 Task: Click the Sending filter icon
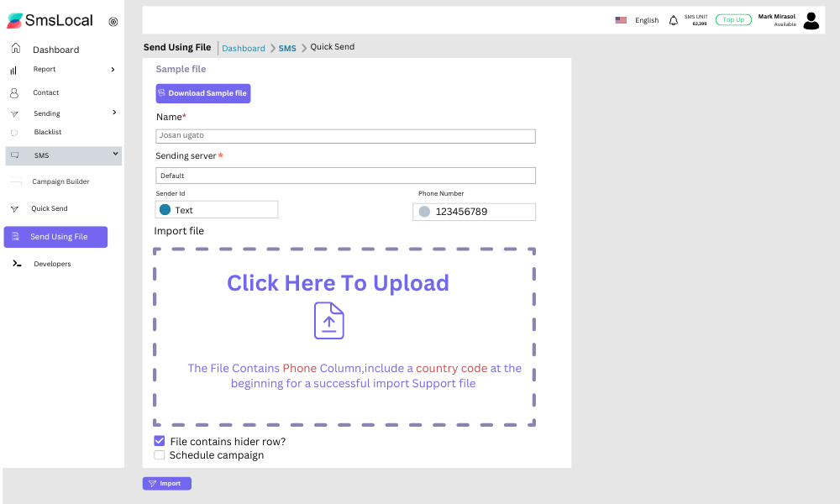coord(14,114)
